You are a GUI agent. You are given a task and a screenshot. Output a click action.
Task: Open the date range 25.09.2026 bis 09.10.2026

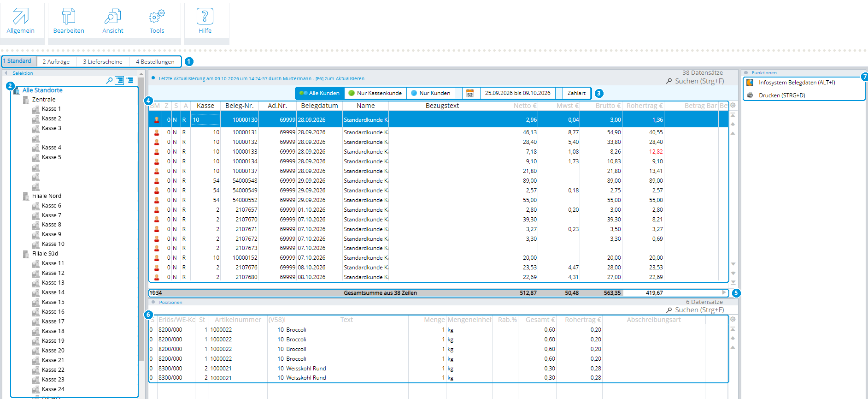517,93
